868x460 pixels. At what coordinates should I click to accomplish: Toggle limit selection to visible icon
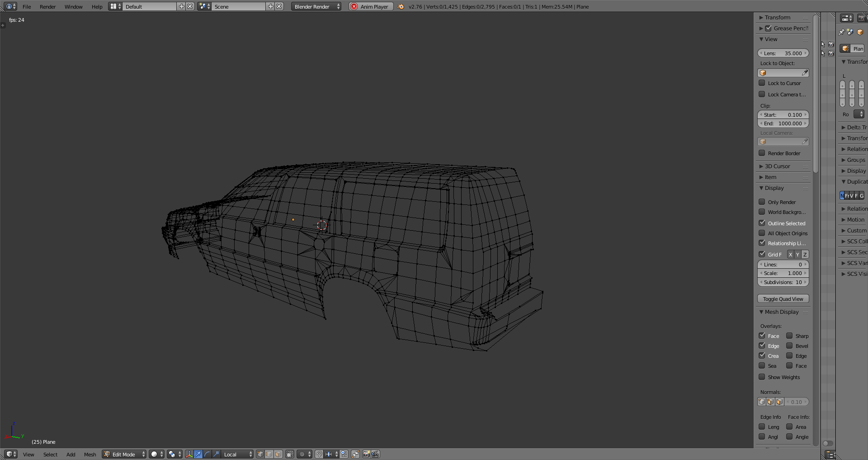coord(290,454)
